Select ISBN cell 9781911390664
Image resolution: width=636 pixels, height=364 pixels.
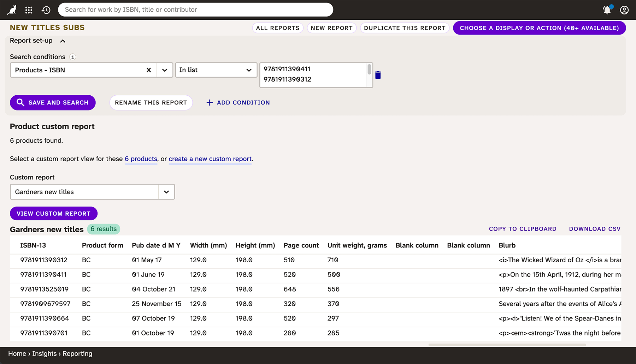[x=45, y=318]
